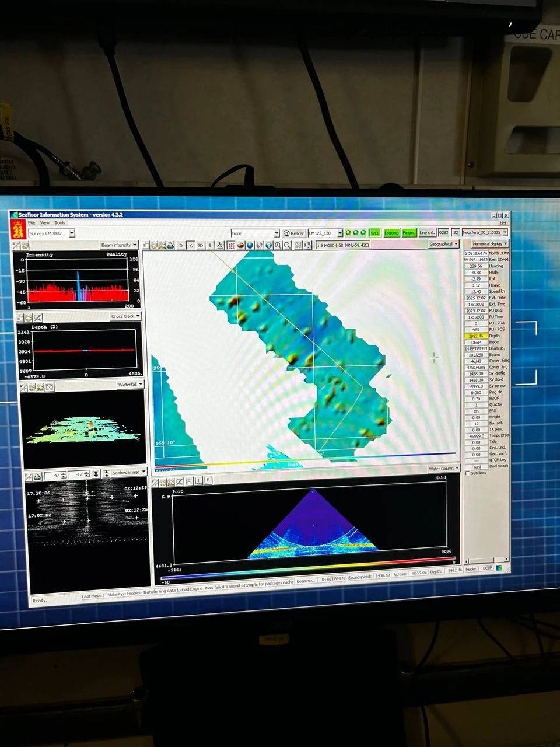Expand the Beam intensity dropdown

118,245
